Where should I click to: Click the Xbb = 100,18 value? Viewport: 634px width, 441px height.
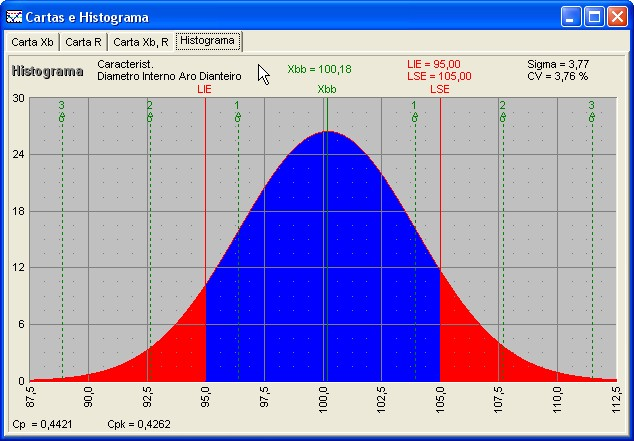319,70
